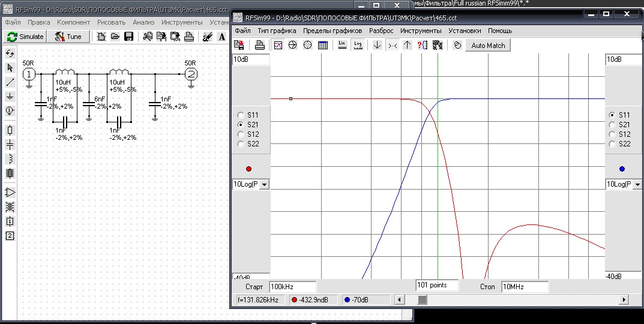Select the Port 1 component tool in palette
The height and width of the screenshot is (324, 644).
[x=10, y=221]
